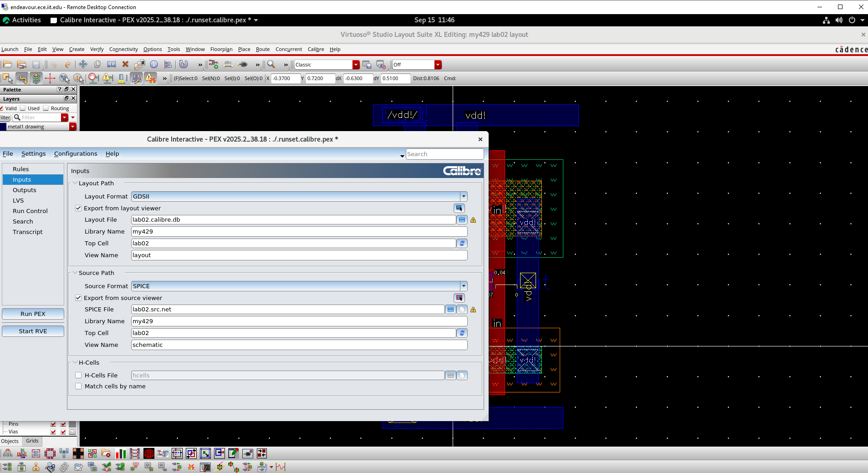This screenshot has width=868, height=473.
Task: Enable Match cells by name checkbox
Action: 78,386
